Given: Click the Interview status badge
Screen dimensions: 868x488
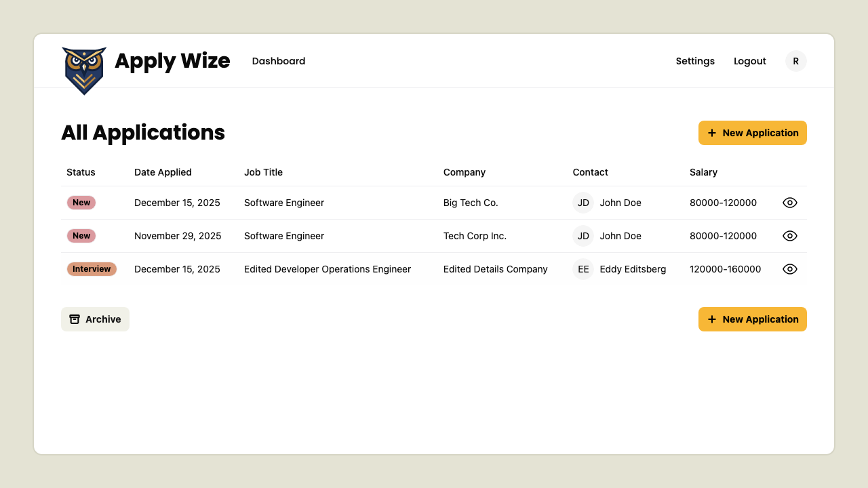Looking at the screenshot, I should 92,269.
